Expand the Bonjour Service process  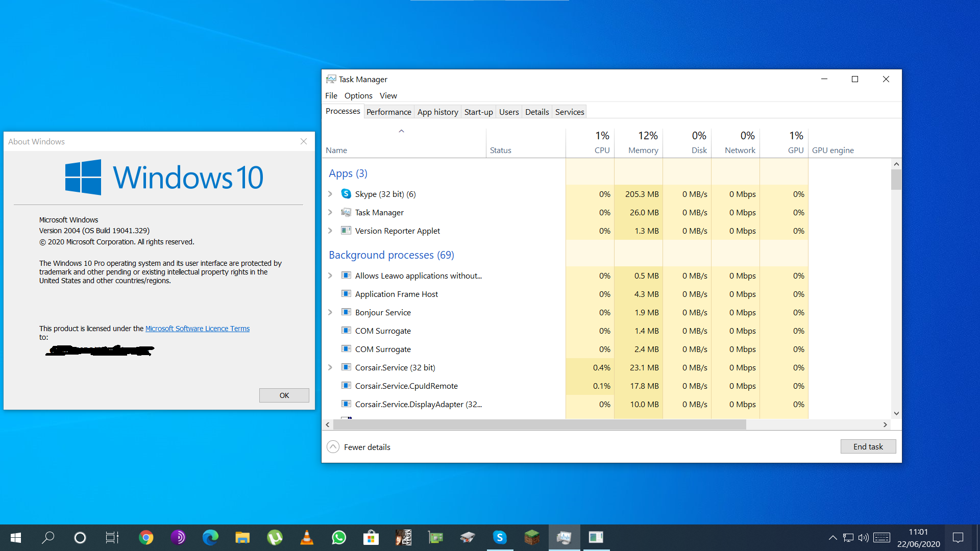pyautogui.click(x=330, y=312)
